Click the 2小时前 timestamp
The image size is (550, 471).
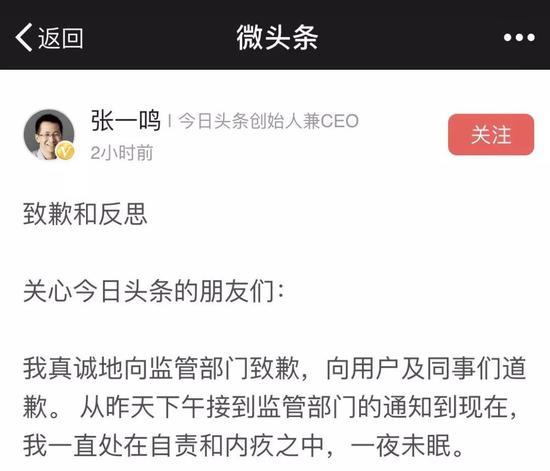tap(122, 153)
